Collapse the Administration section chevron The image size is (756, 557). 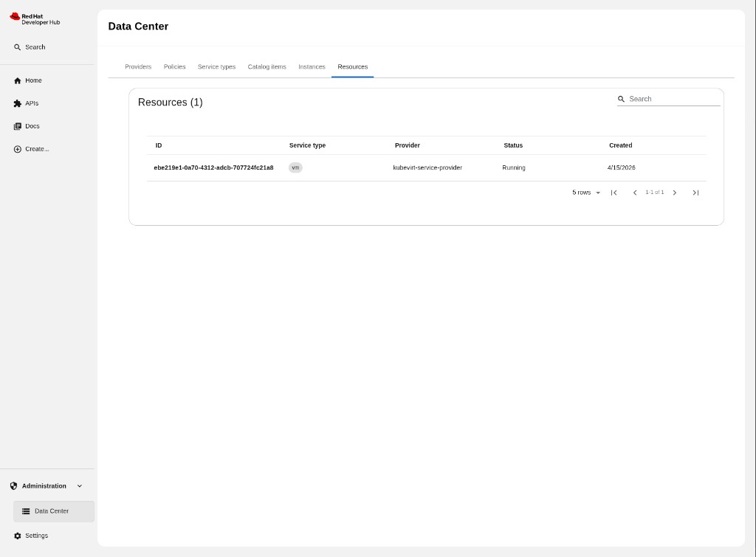click(x=80, y=486)
